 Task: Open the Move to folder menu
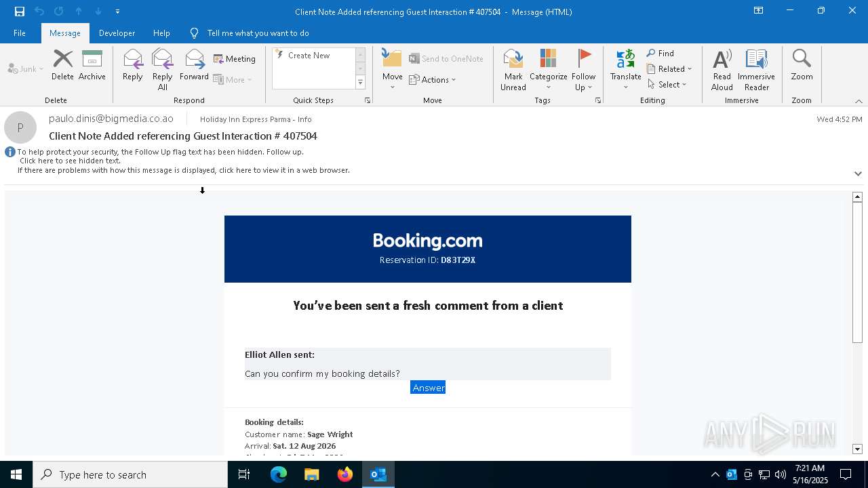tap(392, 70)
